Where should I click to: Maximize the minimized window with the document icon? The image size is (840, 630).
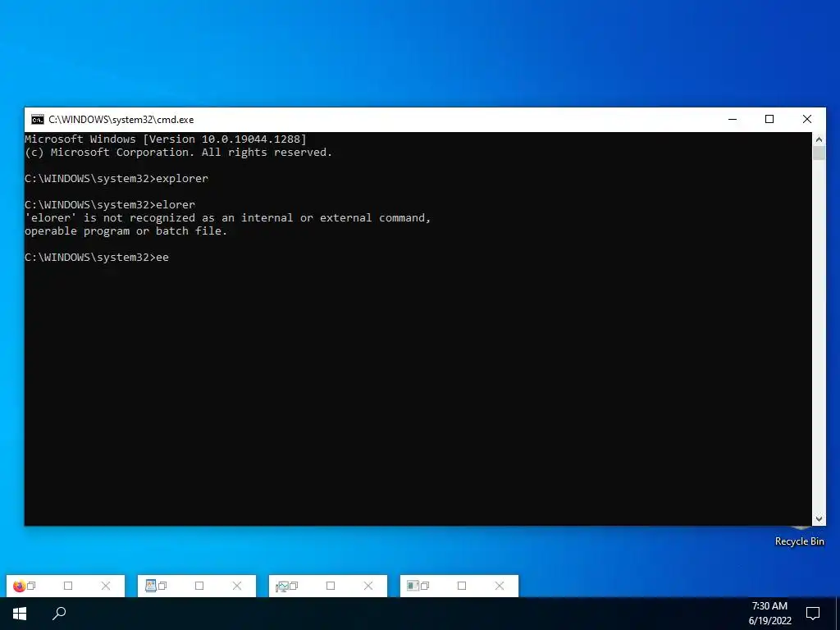point(199,586)
